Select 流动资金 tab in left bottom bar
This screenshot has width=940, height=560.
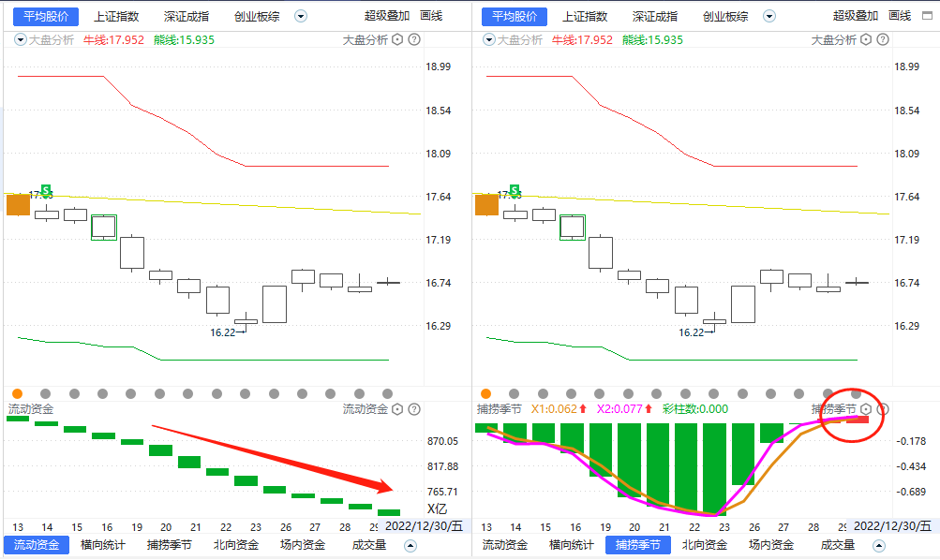37,545
